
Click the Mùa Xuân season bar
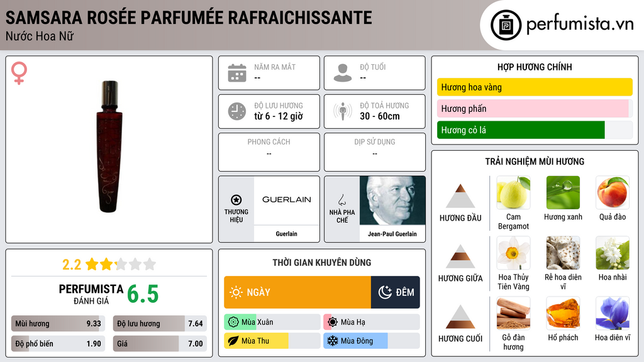272,322
